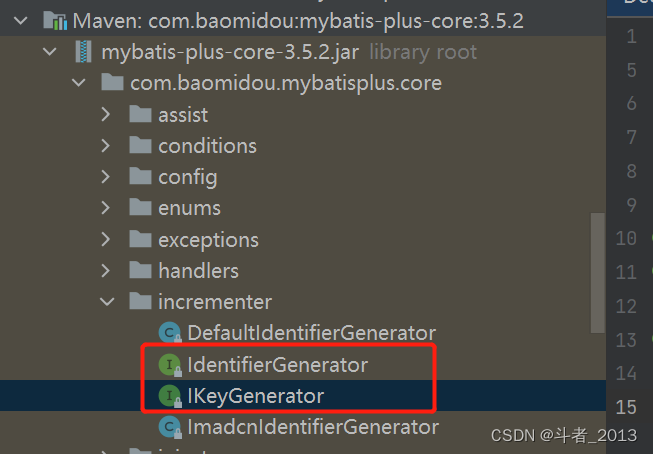Expand the conditions package
The height and width of the screenshot is (454, 653).
pyautogui.click(x=107, y=147)
